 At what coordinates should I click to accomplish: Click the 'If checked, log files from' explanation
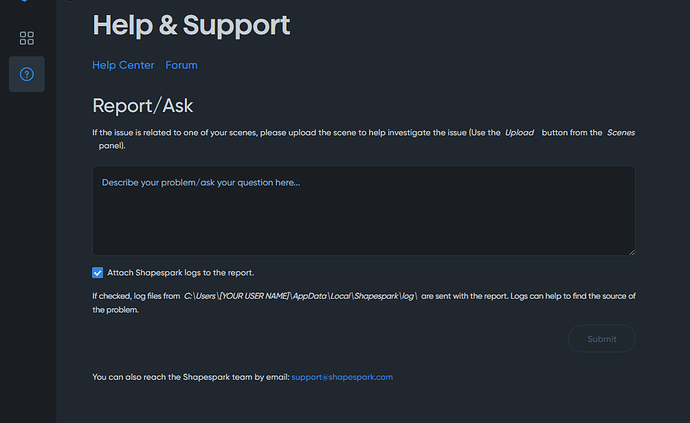pyautogui.click(x=136, y=296)
